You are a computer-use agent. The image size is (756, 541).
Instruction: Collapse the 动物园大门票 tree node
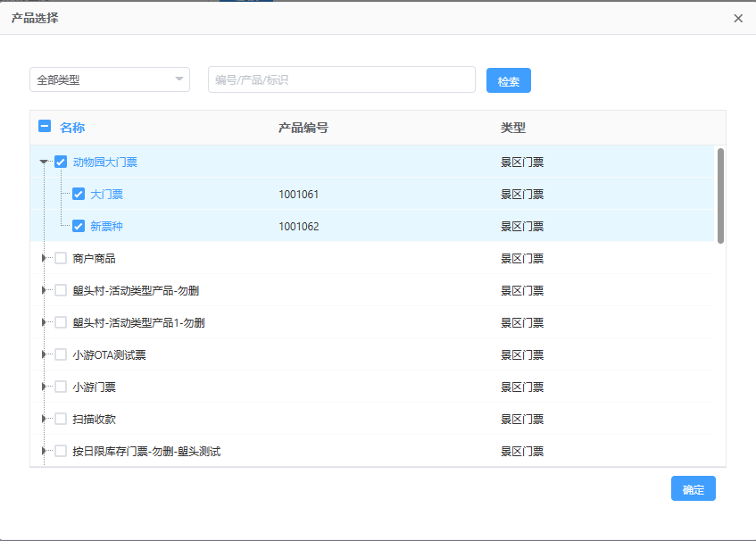(44, 162)
